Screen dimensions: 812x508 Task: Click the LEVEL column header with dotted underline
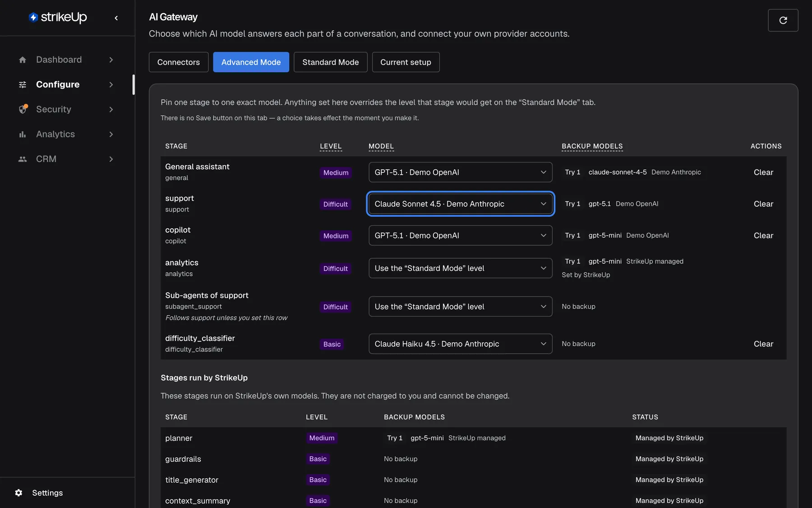pyautogui.click(x=331, y=146)
